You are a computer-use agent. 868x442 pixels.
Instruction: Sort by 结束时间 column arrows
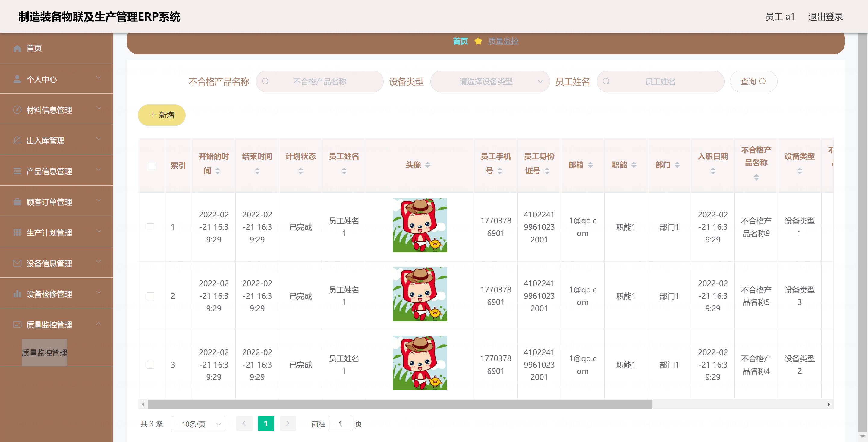pyautogui.click(x=257, y=171)
